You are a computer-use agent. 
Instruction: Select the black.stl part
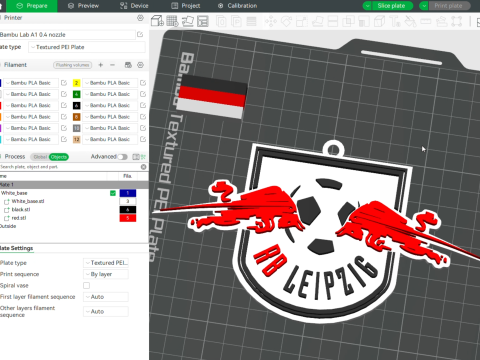point(21,210)
